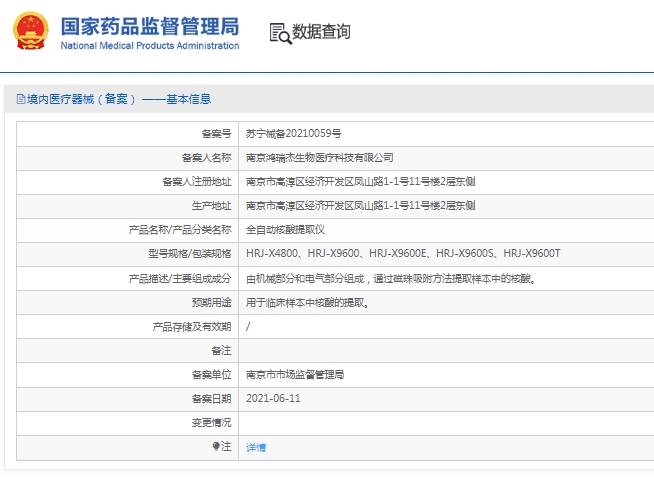Click the document icon before 境内医疗器械
This screenshot has height=479, width=654.
coord(21,99)
